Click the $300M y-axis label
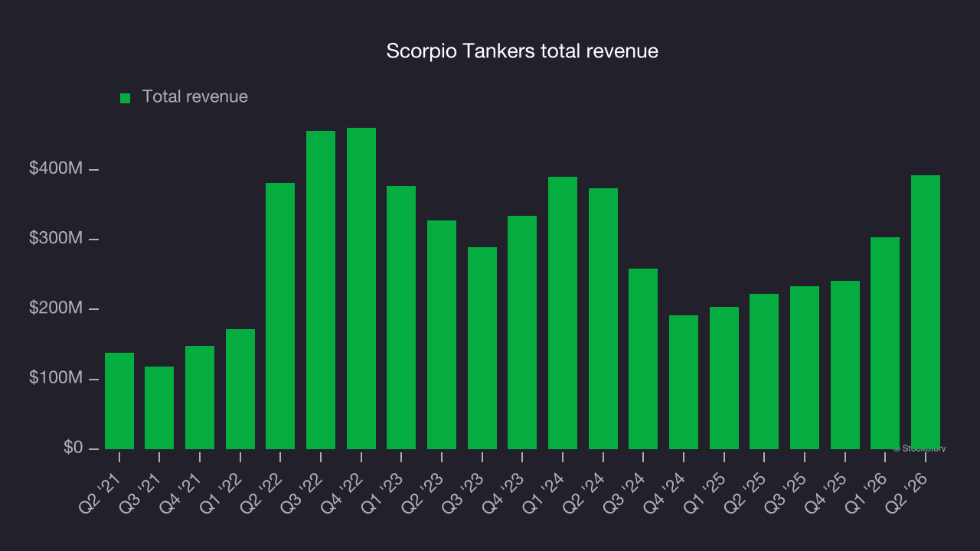 click(x=56, y=239)
